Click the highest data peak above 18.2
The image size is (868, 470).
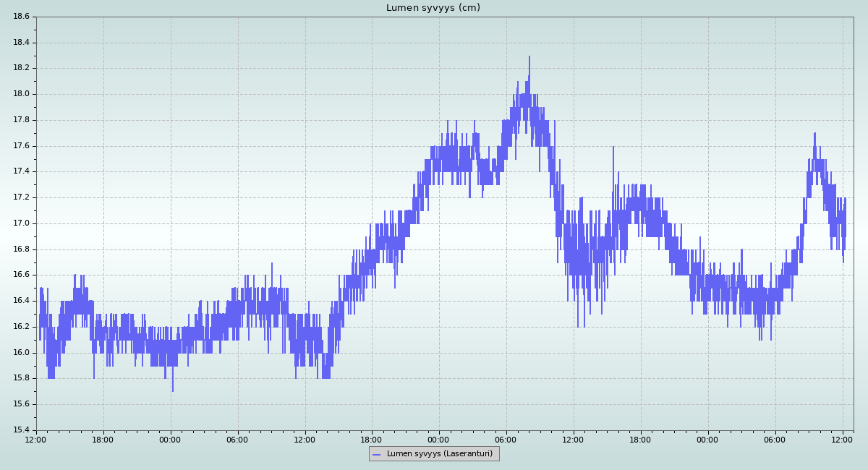tap(529, 58)
